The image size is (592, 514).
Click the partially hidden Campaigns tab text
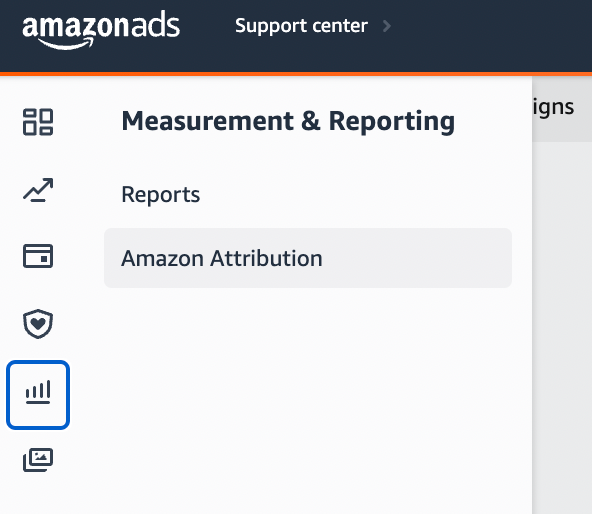click(x=553, y=107)
